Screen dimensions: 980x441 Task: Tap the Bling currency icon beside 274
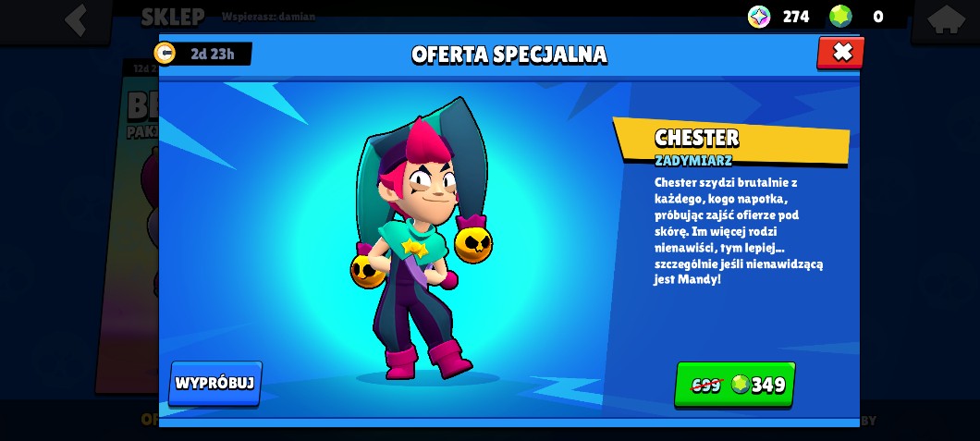759,17
